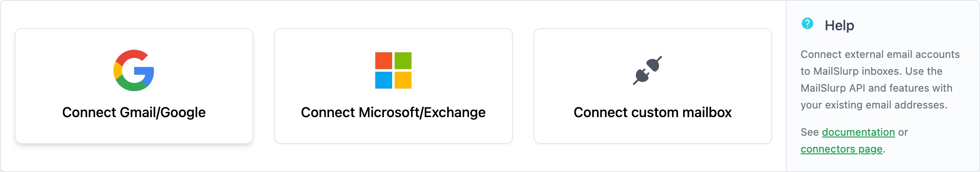Select Connect Microsoft/Exchange option

[x=393, y=86]
